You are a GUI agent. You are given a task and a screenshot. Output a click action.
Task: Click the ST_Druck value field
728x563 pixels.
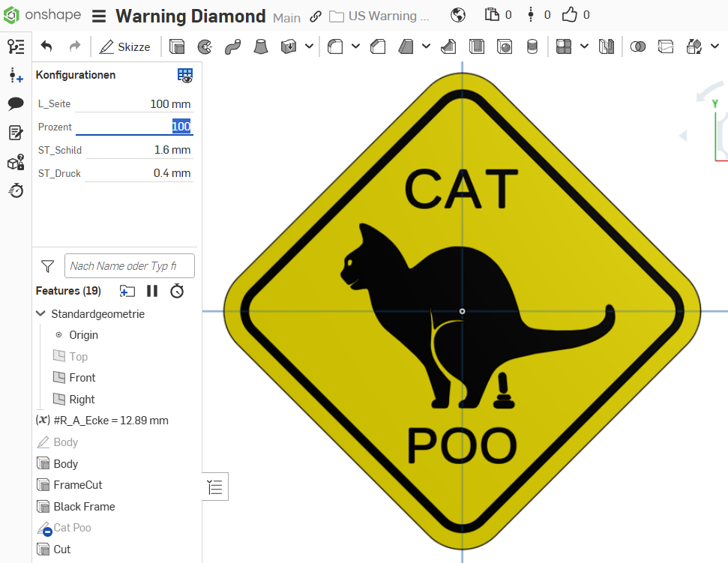139,173
